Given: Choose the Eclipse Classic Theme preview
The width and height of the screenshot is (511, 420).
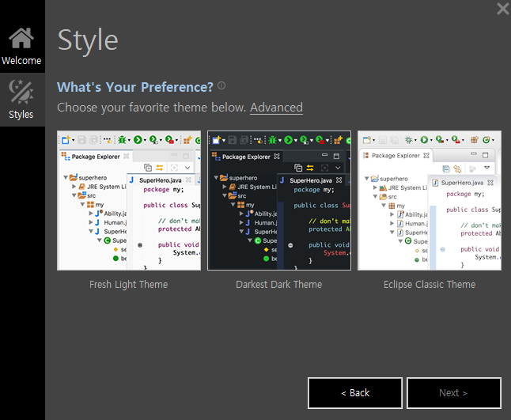Looking at the screenshot, I should point(430,200).
